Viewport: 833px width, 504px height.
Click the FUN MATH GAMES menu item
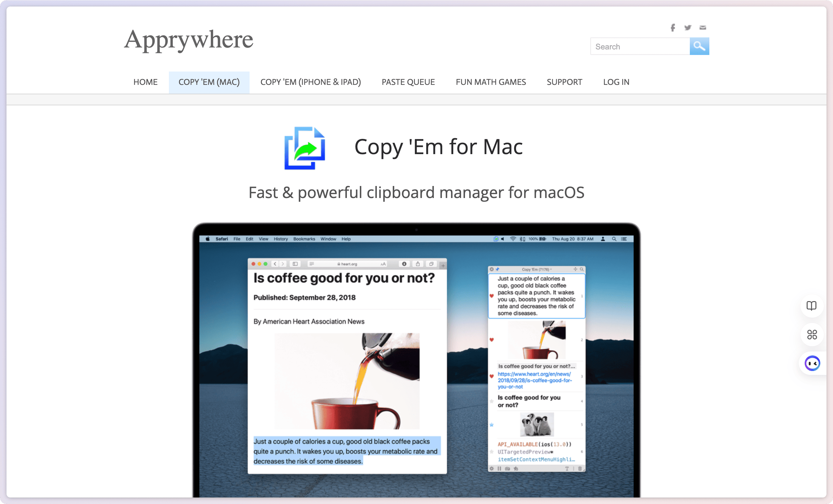pos(490,81)
